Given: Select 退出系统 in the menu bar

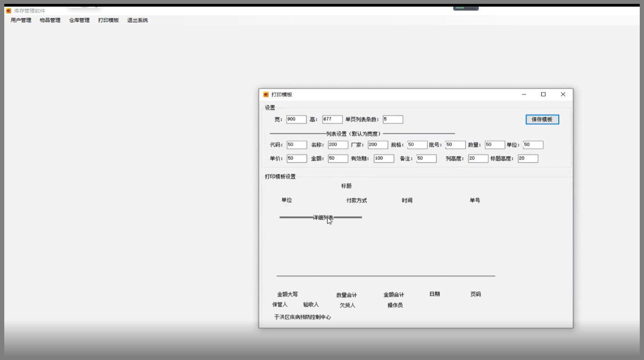Looking at the screenshot, I should [137, 20].
